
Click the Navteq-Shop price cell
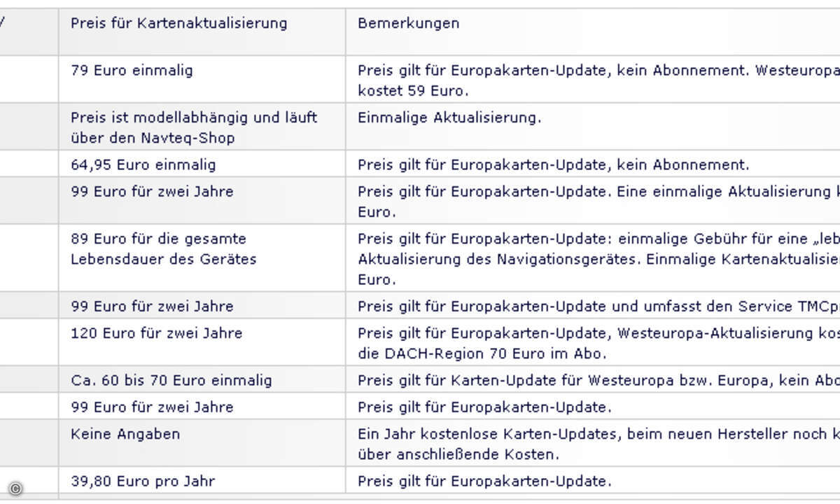coord(202,127)
